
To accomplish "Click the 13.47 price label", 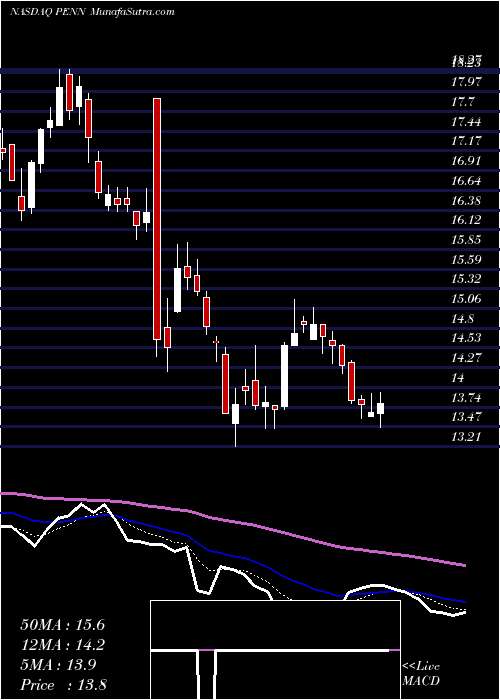I will point(466,417).
